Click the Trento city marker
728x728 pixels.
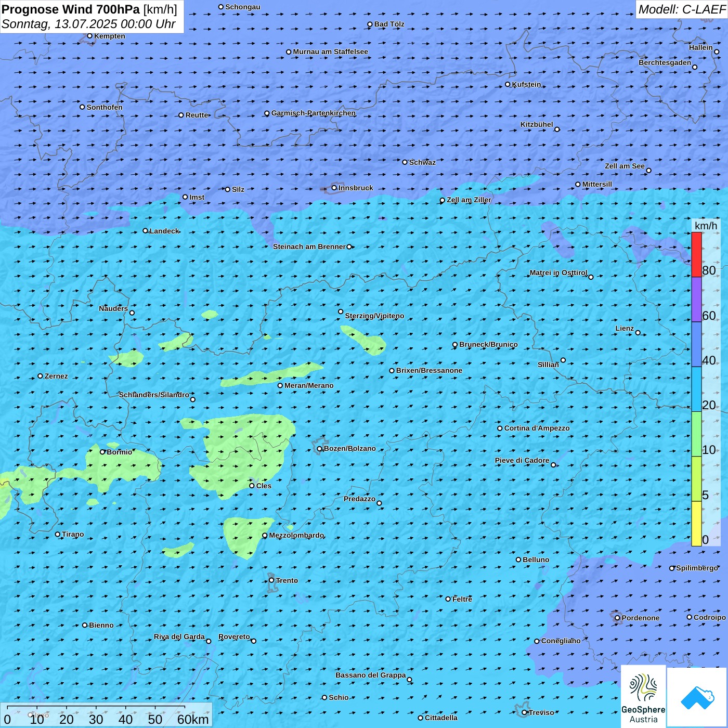click(x=271, y=580)
